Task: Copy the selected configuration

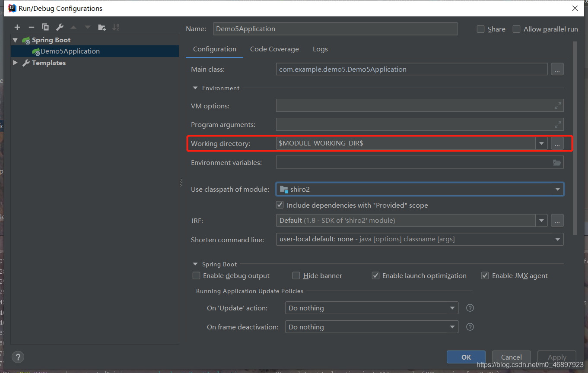Action: tap(45, 27)
